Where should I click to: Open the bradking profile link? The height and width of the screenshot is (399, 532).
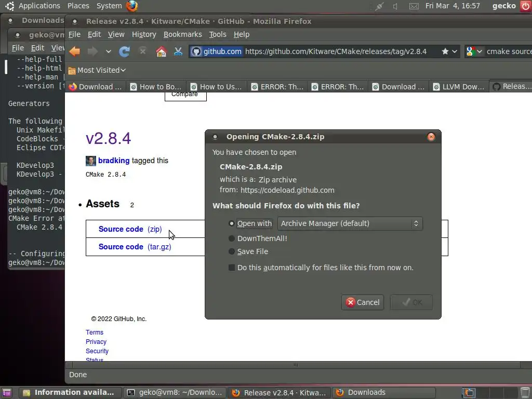pos(114,161)
